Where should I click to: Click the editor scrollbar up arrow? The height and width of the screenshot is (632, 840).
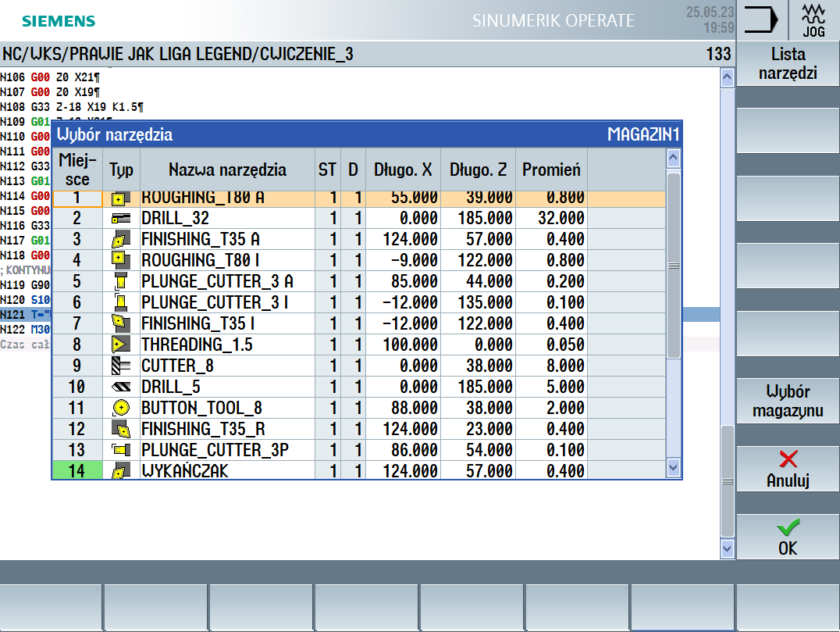(x=727, y=78)
